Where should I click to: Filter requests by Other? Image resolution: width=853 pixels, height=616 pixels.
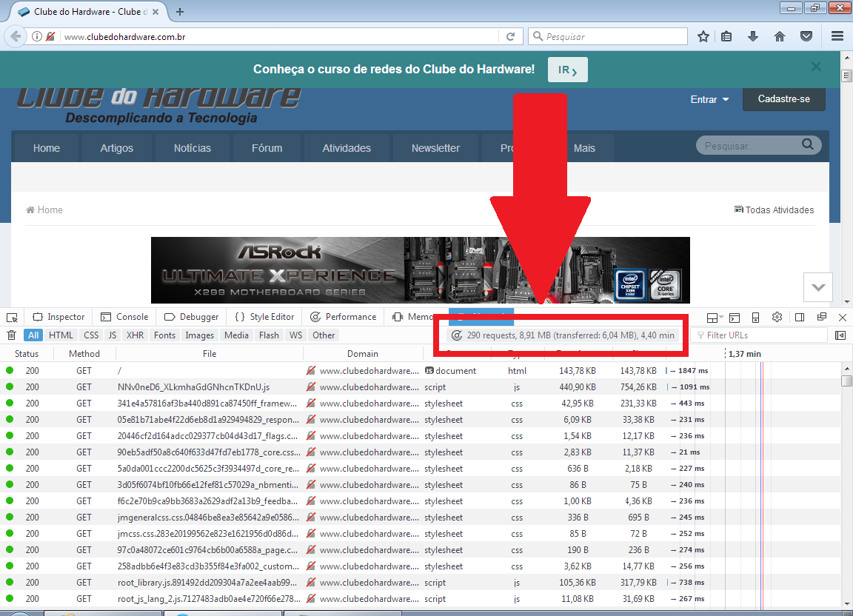tap(324, 335)
